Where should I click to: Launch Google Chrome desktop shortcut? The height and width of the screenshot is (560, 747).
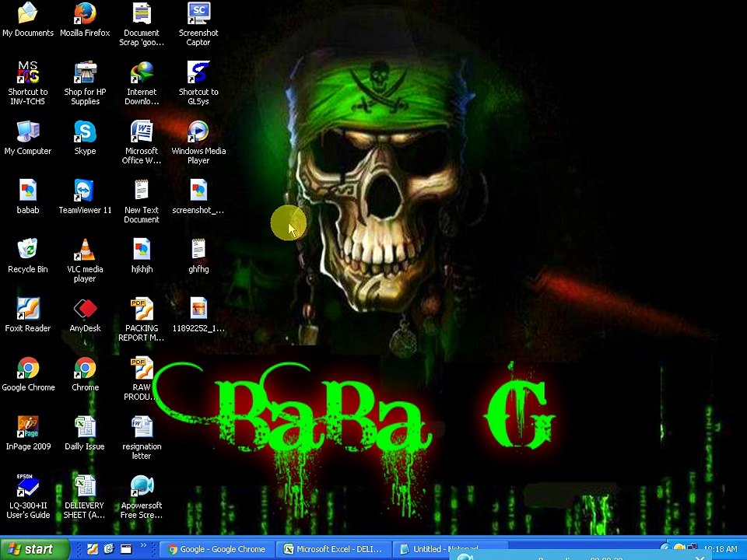[x=28, y=374]
